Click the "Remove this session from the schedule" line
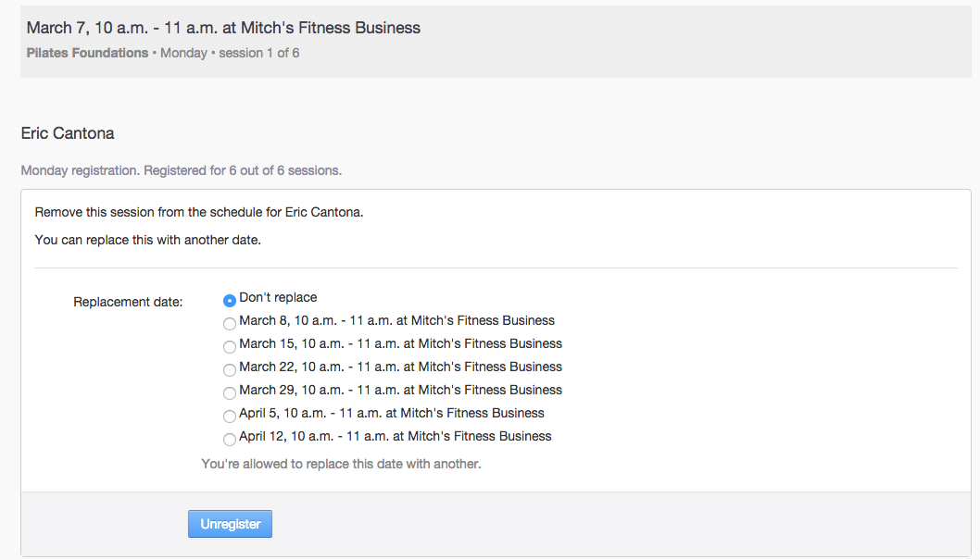The height and width of the screenshot is (560, 980). [x=199, y=212]
